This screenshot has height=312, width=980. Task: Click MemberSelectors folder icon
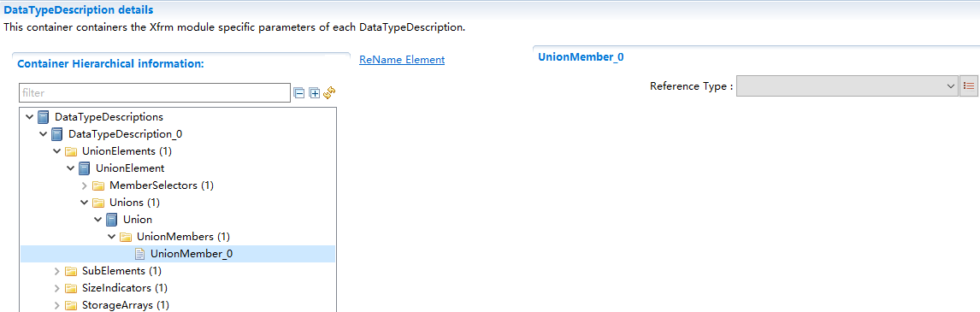98,185
